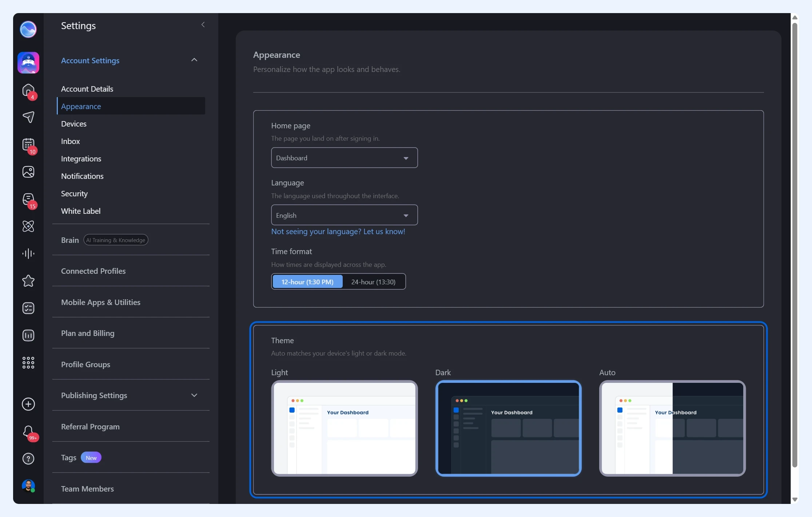The image size is (812, 517).
Task: Click the plus create icon
Action: coord(28,404)
